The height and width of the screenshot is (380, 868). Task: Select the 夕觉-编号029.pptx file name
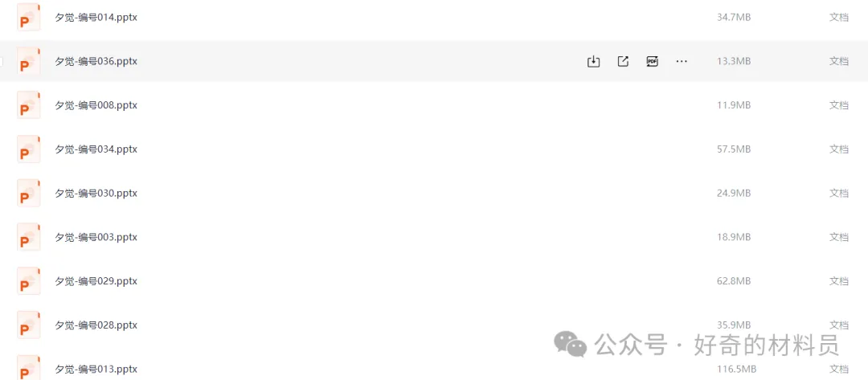click(96, 281)
